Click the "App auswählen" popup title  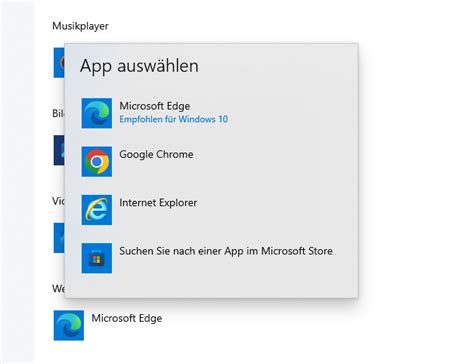(x=139, y=65)
